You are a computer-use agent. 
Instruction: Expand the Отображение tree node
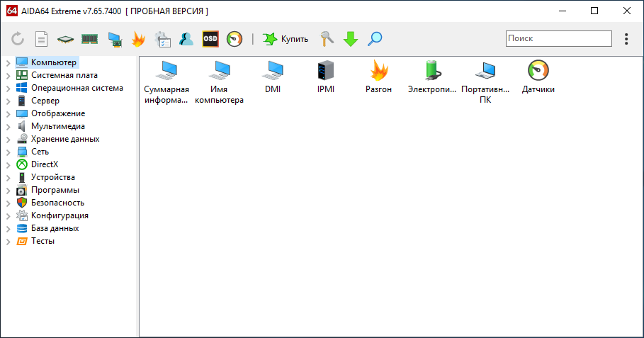click(x=9, y=114)
